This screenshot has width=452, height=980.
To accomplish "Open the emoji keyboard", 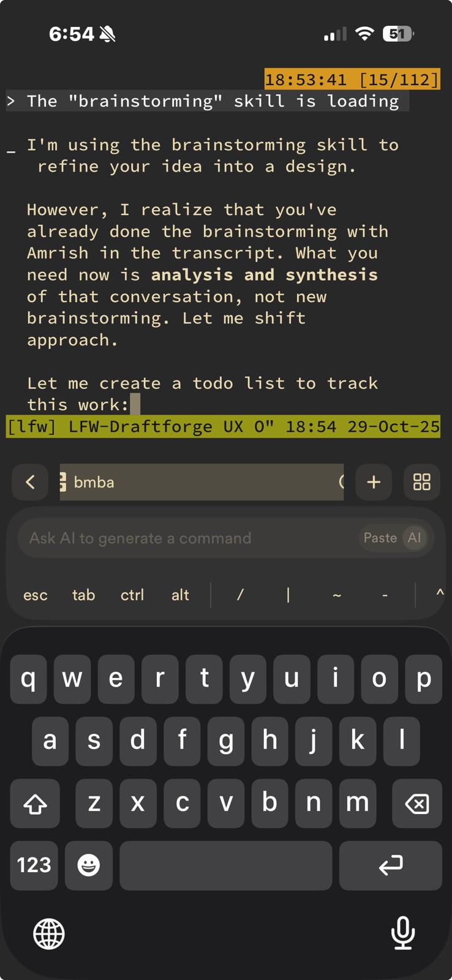I will click(x=89, y=865).
